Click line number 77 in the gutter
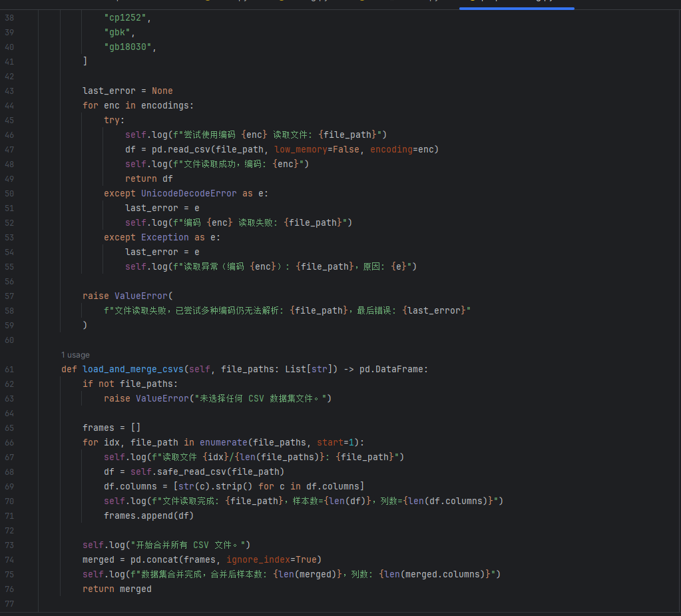 9,604
